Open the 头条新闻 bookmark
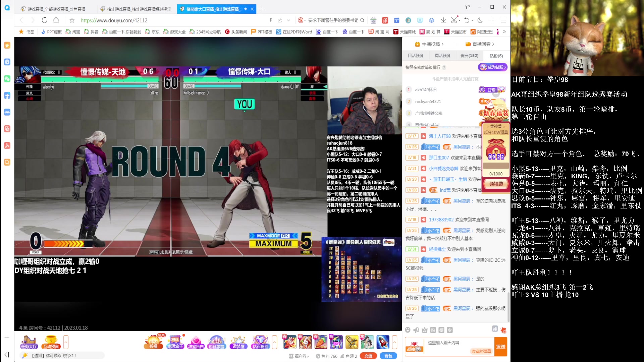 (236, 32)
